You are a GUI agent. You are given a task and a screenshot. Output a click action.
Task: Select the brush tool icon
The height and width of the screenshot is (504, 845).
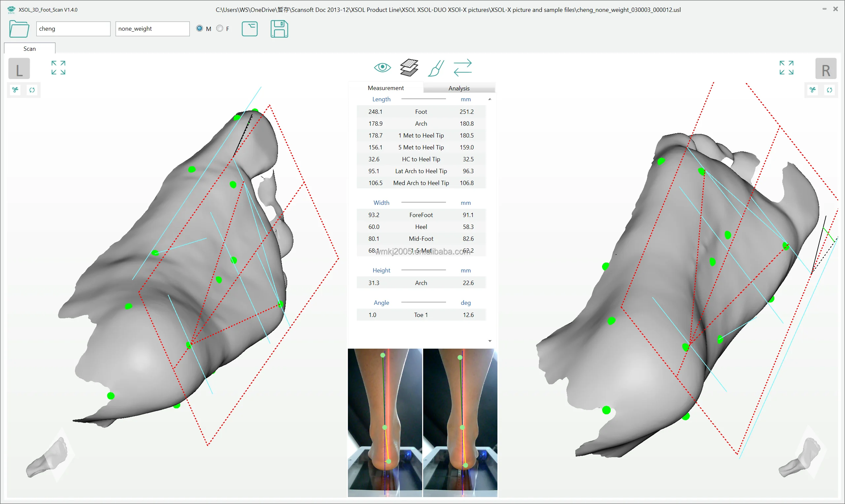pyautogui.click(x=436, y=68)
